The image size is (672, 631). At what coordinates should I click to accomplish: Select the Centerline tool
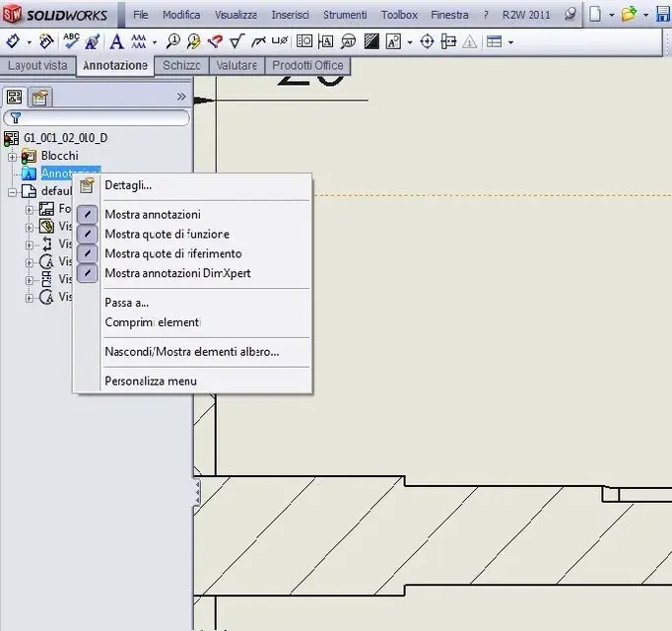(448, 41)
